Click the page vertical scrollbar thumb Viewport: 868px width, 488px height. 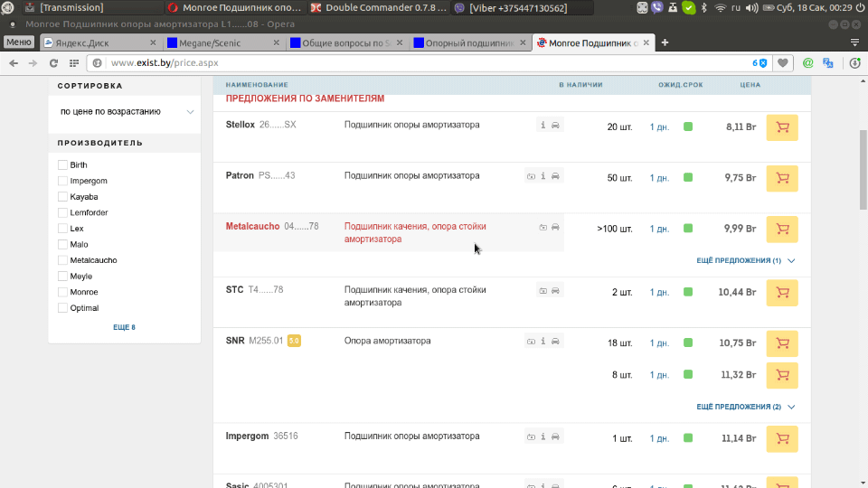click(x=863, y=170)
